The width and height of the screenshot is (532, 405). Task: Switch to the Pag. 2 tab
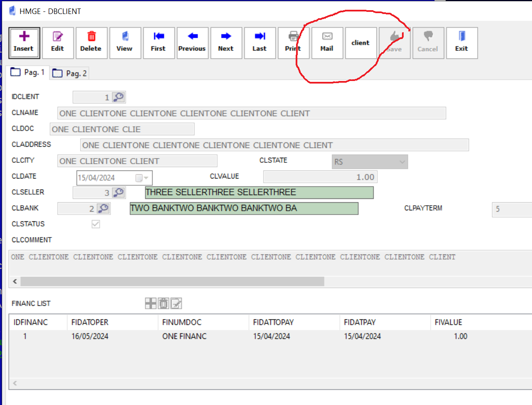(x=70, y=73)
